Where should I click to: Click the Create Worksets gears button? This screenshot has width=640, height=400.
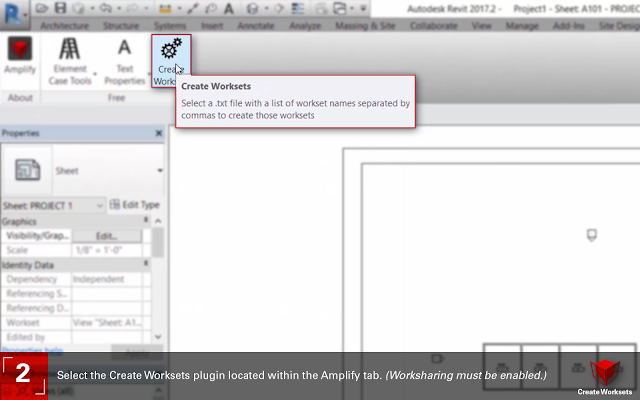pos(171,60)
